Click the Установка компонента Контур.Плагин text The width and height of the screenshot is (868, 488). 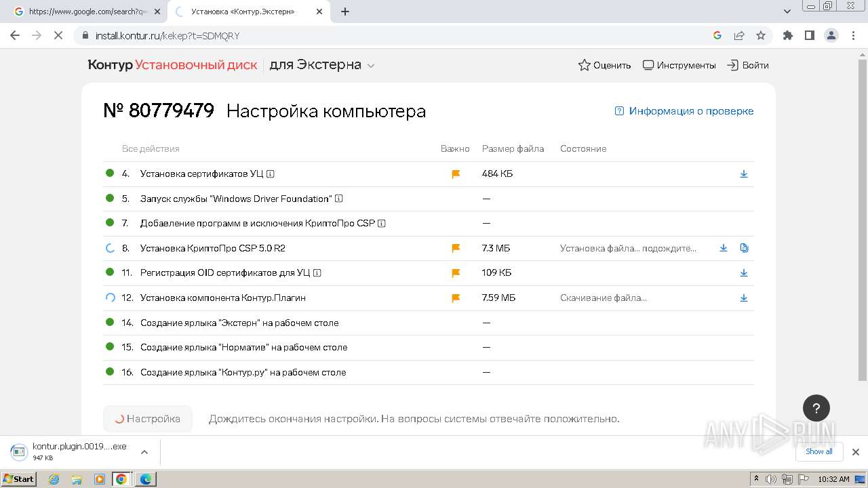click(223, 298)
